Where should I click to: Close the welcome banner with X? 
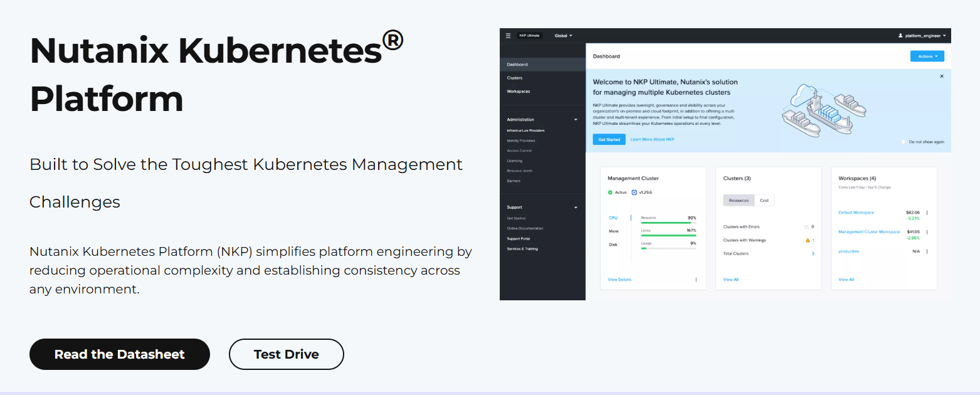pyautogui.click(x=941, y=76)
